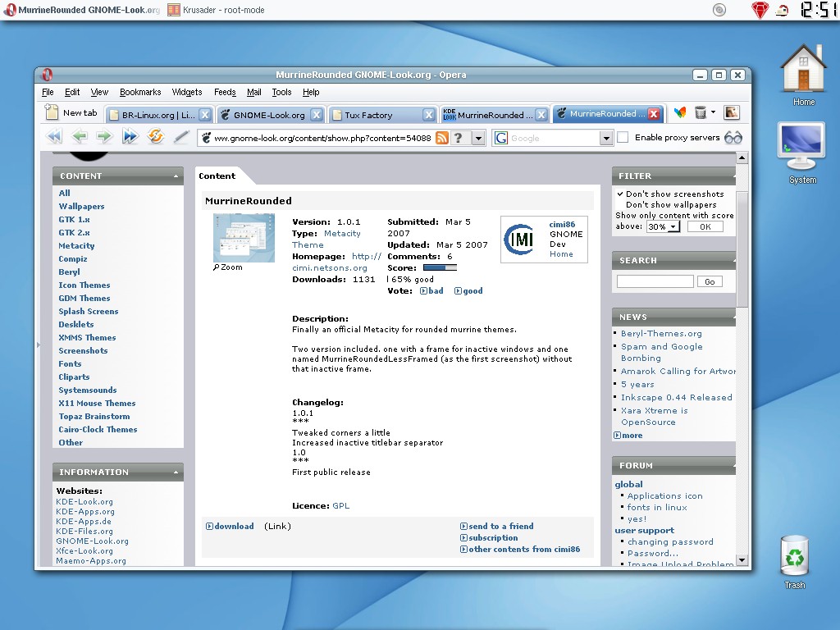
Task: Open Inkscape 0.44 Released news item
Action: pyautogui.click(x=677, y=398)
